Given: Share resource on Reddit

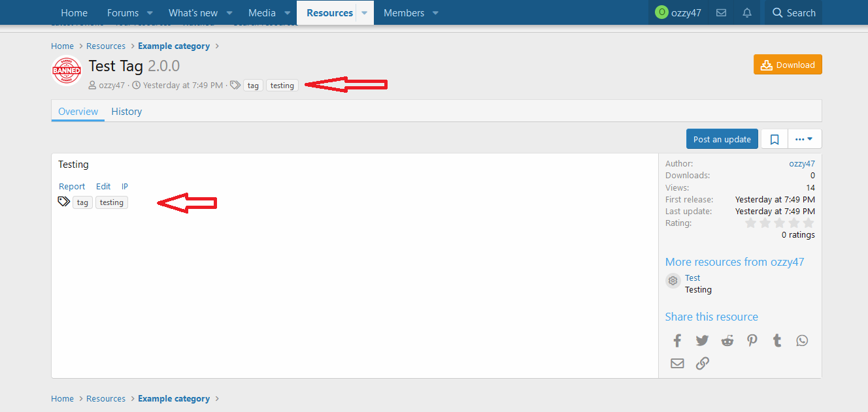Looking at the screenshot, I should coord(727,340).
